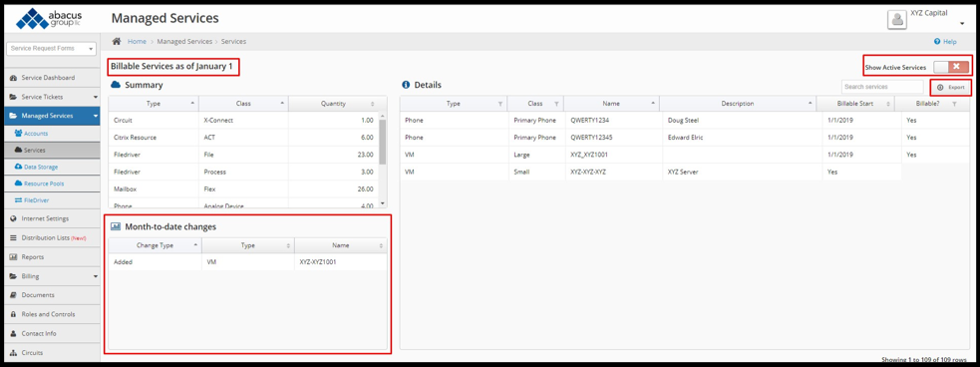Click the Managed Services breadcrumb link
980x367 pixels.
click(184, 42)
